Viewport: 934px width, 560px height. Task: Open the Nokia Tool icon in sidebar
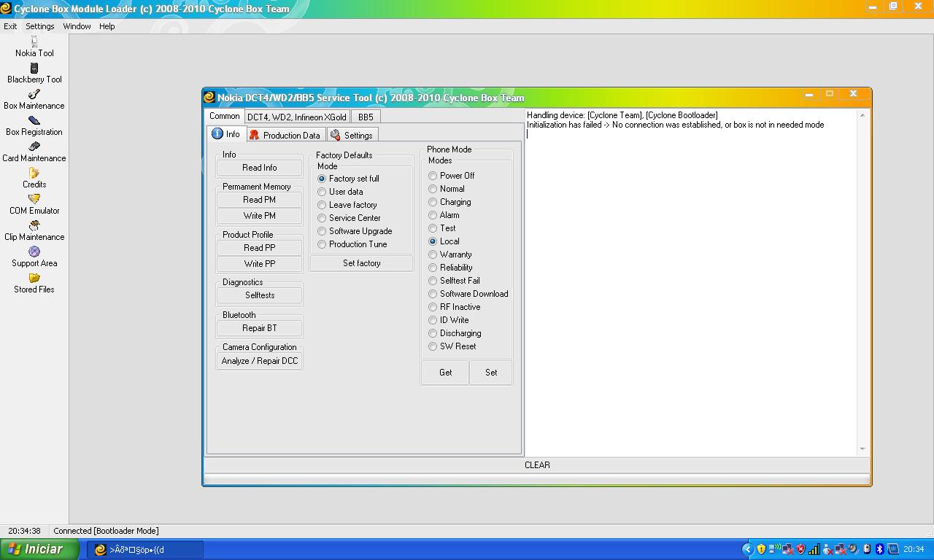coord(34,42)
